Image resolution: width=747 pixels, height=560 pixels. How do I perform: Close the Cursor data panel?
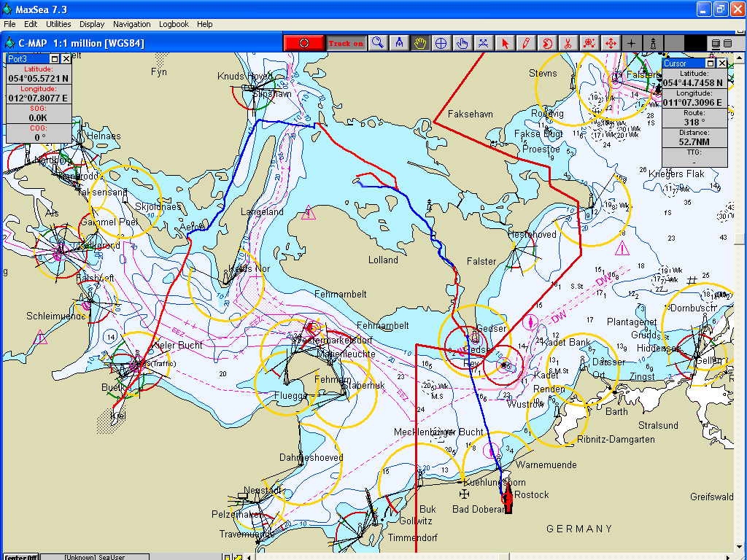click(721, 63)
